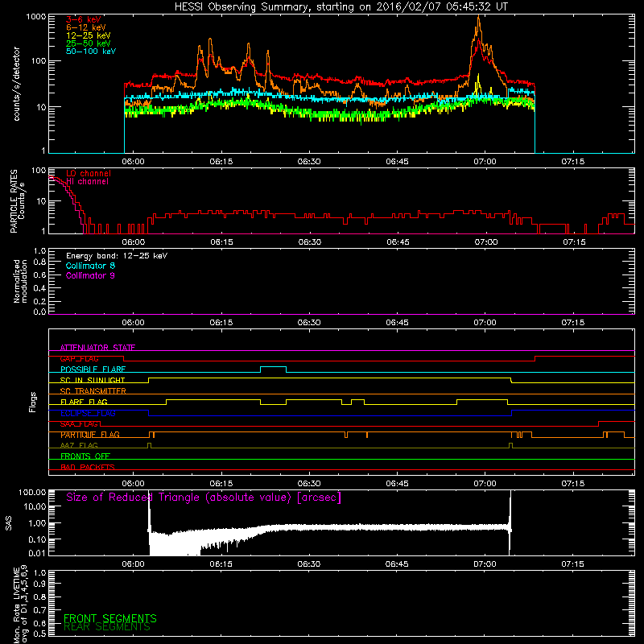Screen dimensions: 644x644
Task: Click the 100.00 tick on SAS axis
Action: click(x=32, y=492)
